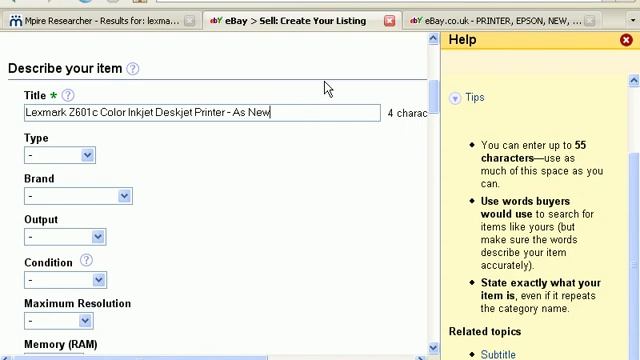The image size is (640, 360).
Task: Open the Maximum Resolution dropdown
Action: coord(59,321)
